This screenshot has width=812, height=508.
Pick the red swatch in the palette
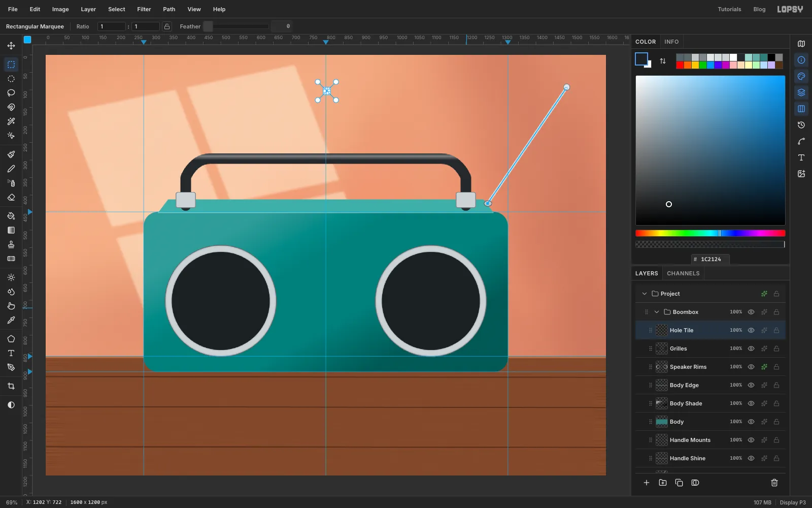click(680, 65)
